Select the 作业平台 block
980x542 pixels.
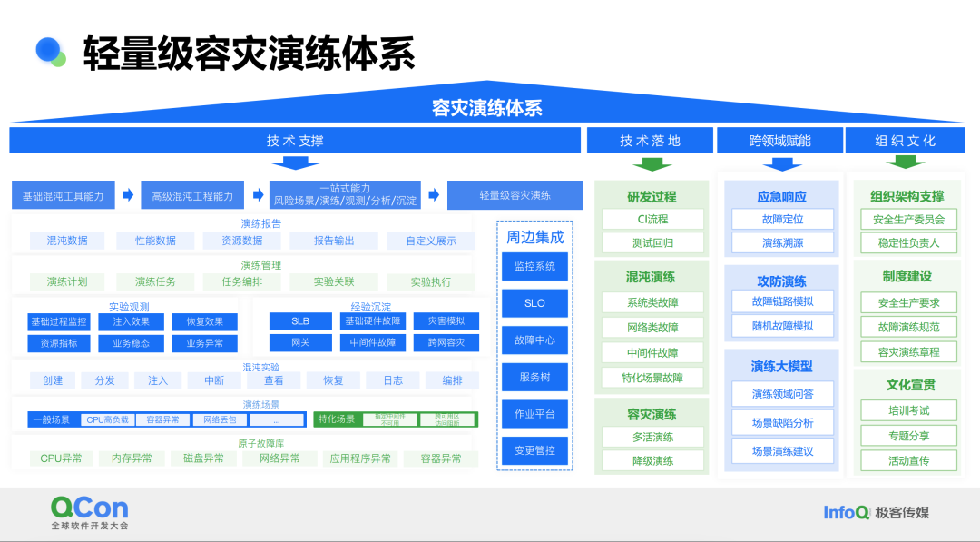tap(534, 414)
